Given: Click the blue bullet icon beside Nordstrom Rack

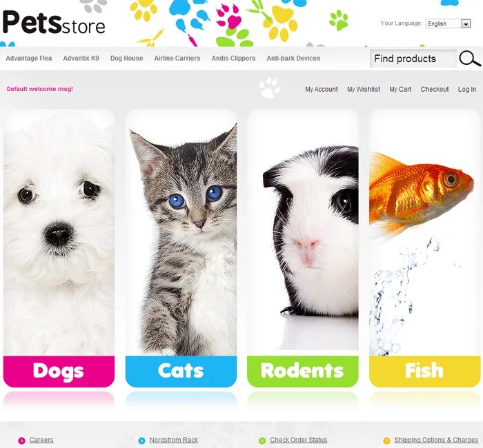Looking at the screenshot, I should (141, 440).
